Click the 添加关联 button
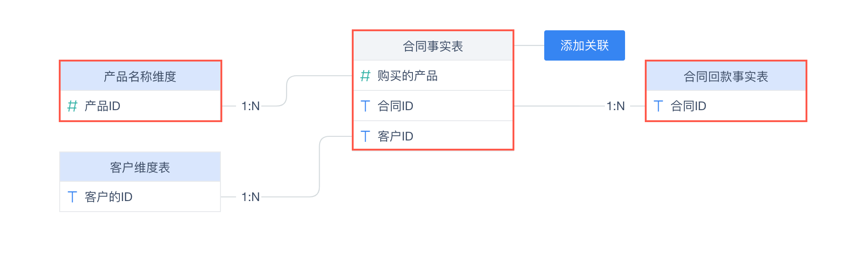Image resolution: width=868 pixels, height=280 pixels. (584, 45)
